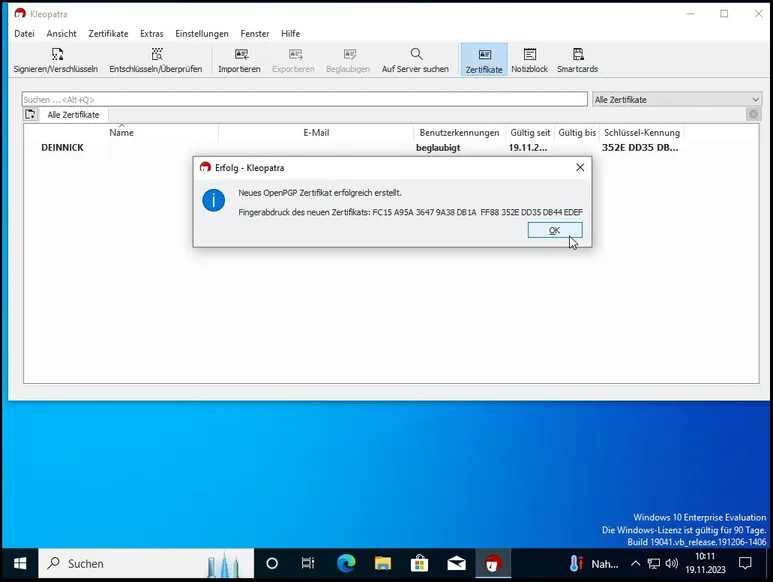The image size is (773, 582).
Task: Click the beglaubigt cell
Action: 438,147
